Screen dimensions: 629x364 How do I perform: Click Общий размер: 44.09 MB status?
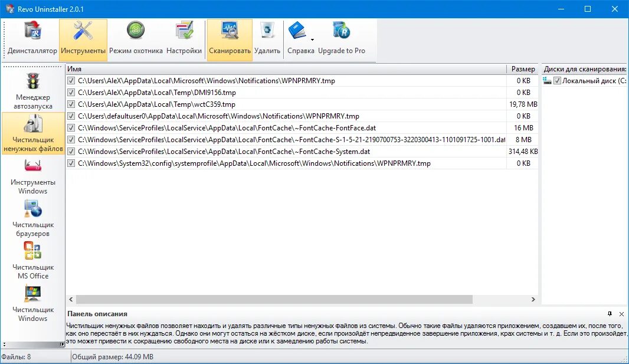click(x=113, y=357)
